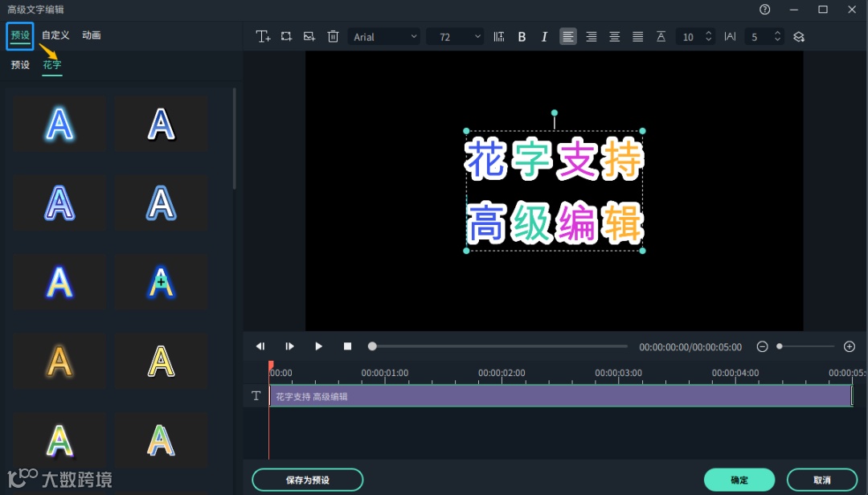
Task: Switch to the 动画 tab
Action: click(92, 35)
